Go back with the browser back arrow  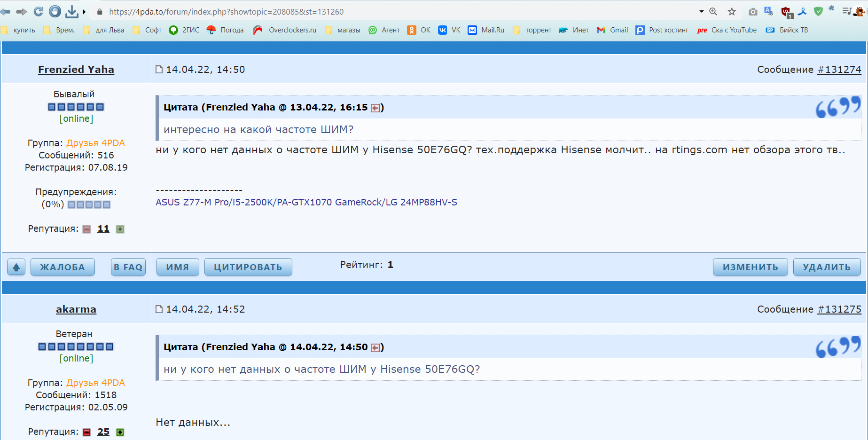point(5,12)
